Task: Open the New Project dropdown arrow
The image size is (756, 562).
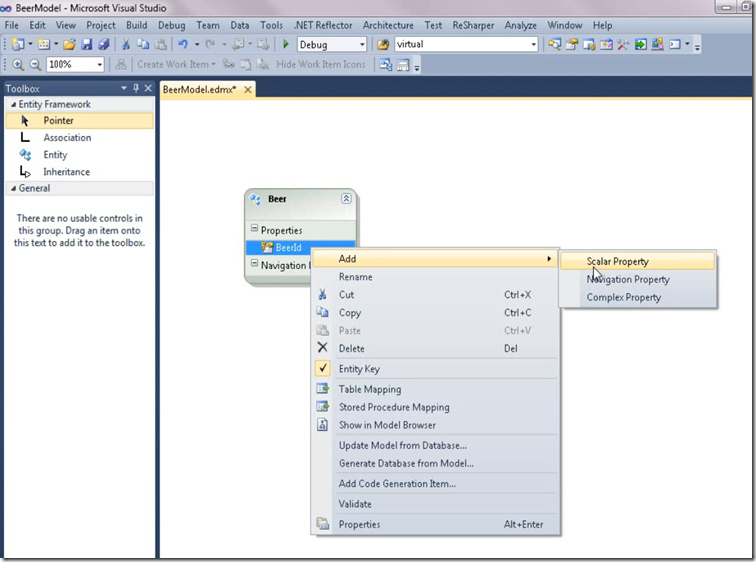Action: pos(30,44)
